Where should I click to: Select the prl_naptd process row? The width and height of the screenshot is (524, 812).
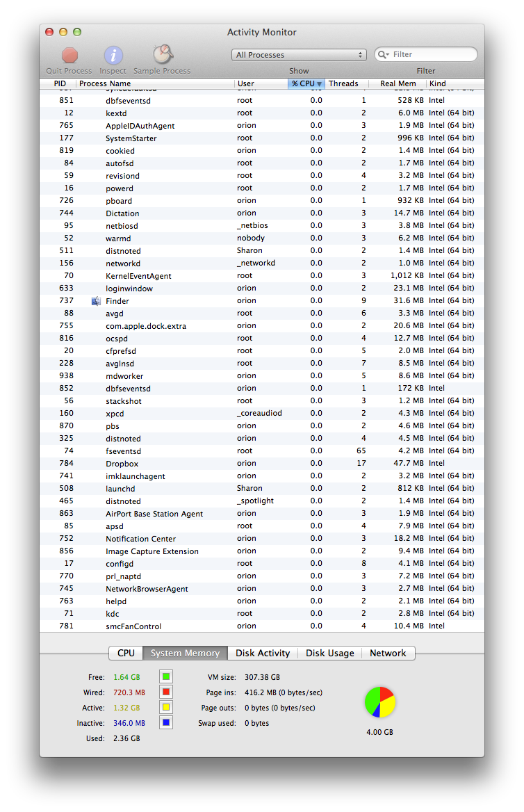click(x=262, y=576)
